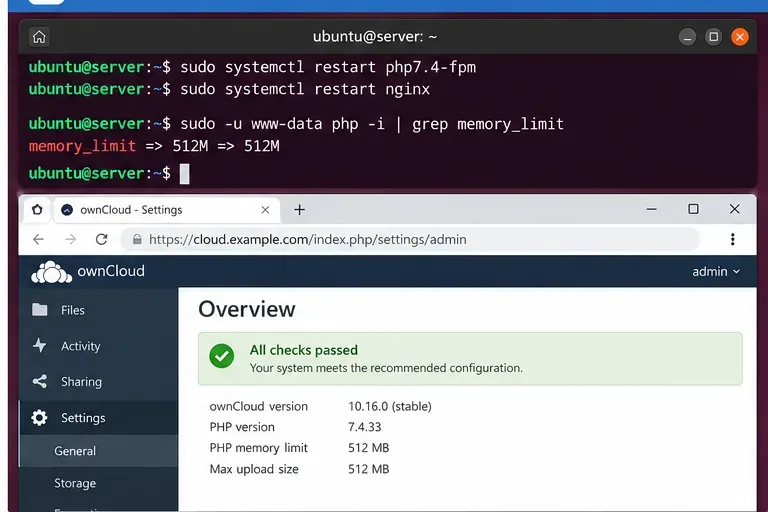Open Sharing in the ownCloud sidebar
Screen dimensions: 768x512
pyautogui.click(x=98, y=382)
